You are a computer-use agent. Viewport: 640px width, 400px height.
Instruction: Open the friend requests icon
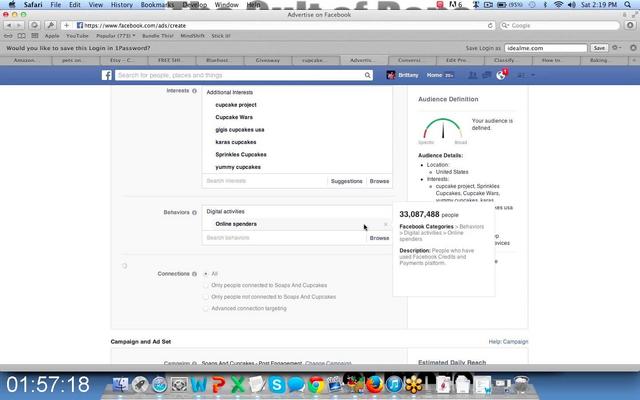473,75
